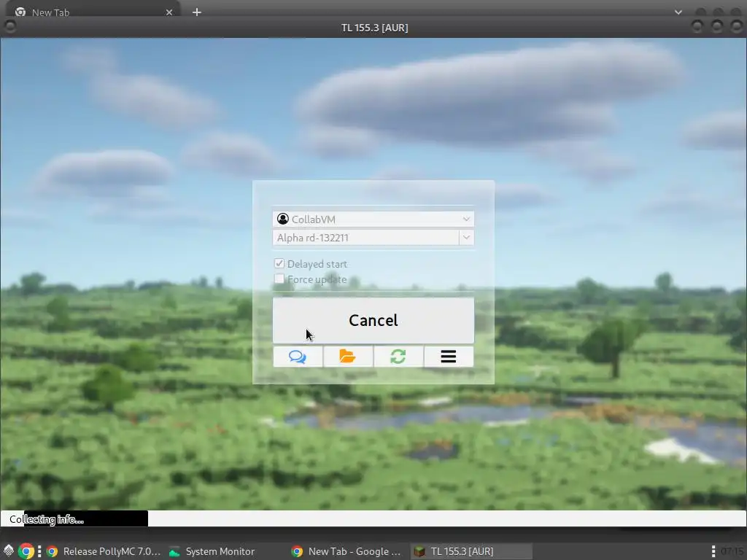Select the TL 155.3 [AUR] taskbar entry

click(x=472, y=551)
